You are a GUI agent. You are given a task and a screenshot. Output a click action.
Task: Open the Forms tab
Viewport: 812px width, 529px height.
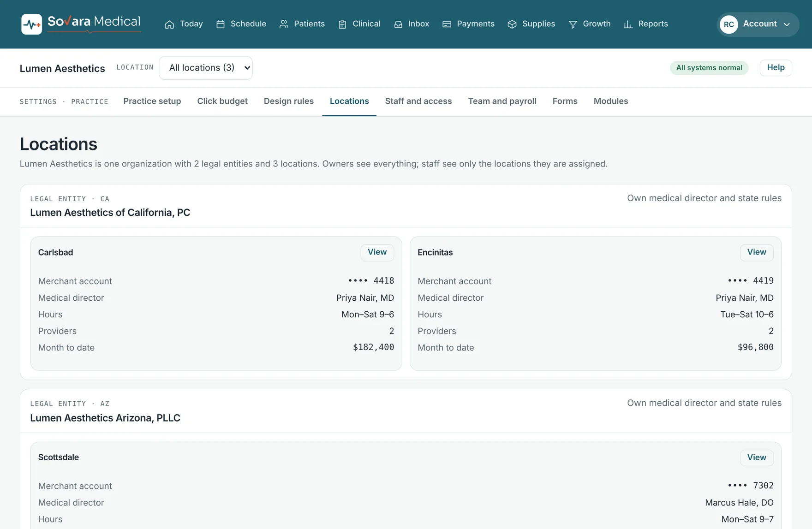point(565,101)
